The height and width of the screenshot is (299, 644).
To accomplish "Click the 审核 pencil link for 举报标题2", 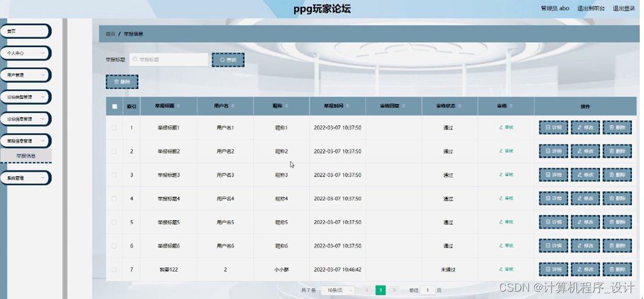I will click(506, 151).
